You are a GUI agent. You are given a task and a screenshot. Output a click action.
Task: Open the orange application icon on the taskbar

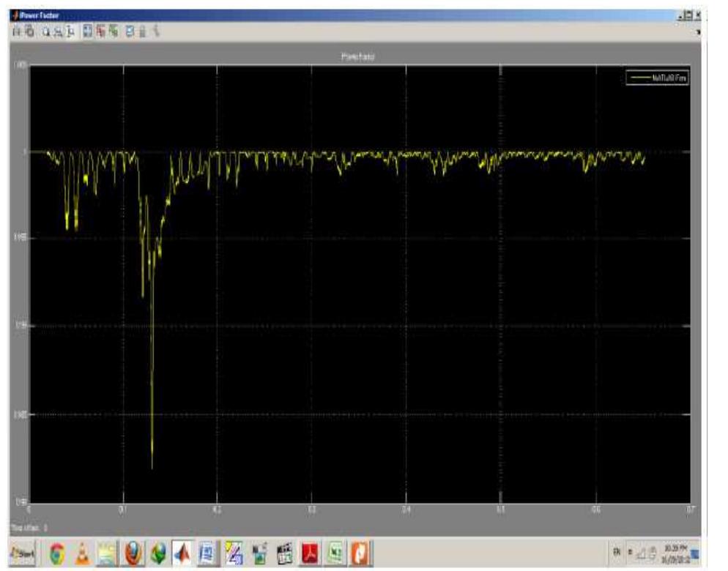tap(361, 553)
